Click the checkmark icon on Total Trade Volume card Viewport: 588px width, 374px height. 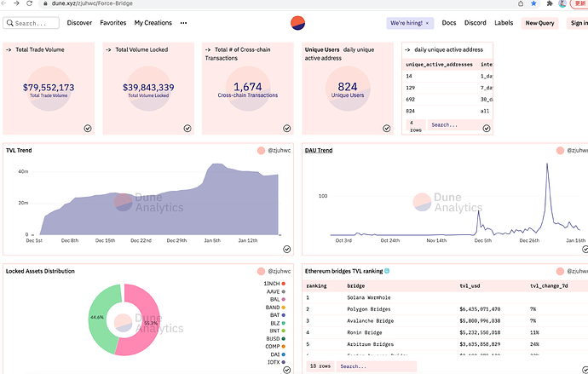point(88,129)
